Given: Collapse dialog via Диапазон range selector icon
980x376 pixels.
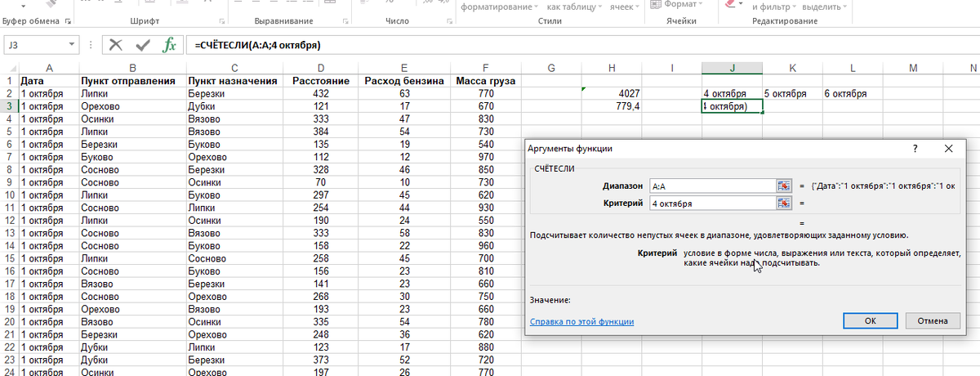Looking at the screenshot, I should 784,186.
